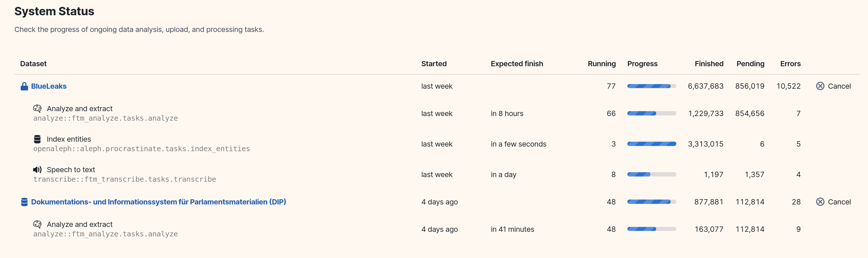The image size is (868, 258).
Task: Click the Speech to text progress bar
Action: (651, 174)
